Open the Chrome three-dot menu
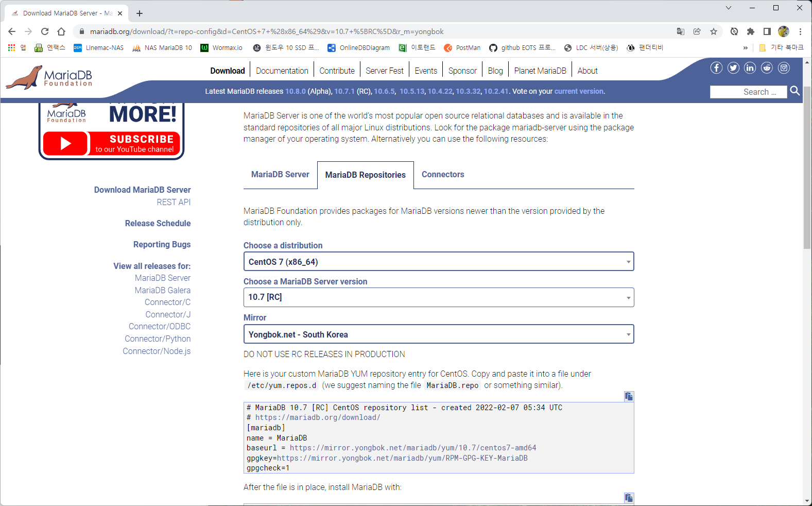The height and width of the screenshot is (506, 812). coord(800,31)
